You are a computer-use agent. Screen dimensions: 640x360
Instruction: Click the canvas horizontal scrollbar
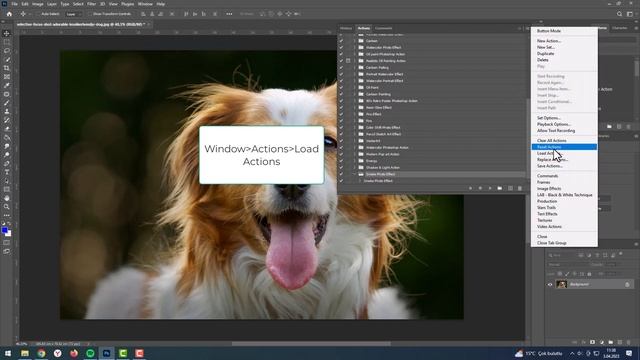tap(311, 344)
